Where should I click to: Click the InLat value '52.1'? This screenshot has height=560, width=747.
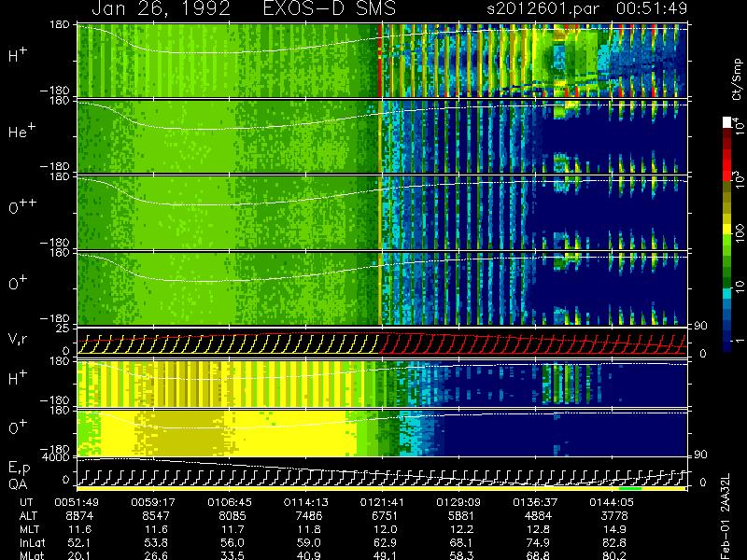click(80, 543)
